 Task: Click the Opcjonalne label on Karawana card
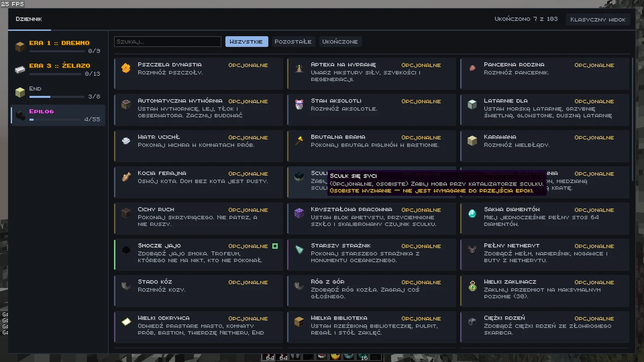(x=594, y=138)
